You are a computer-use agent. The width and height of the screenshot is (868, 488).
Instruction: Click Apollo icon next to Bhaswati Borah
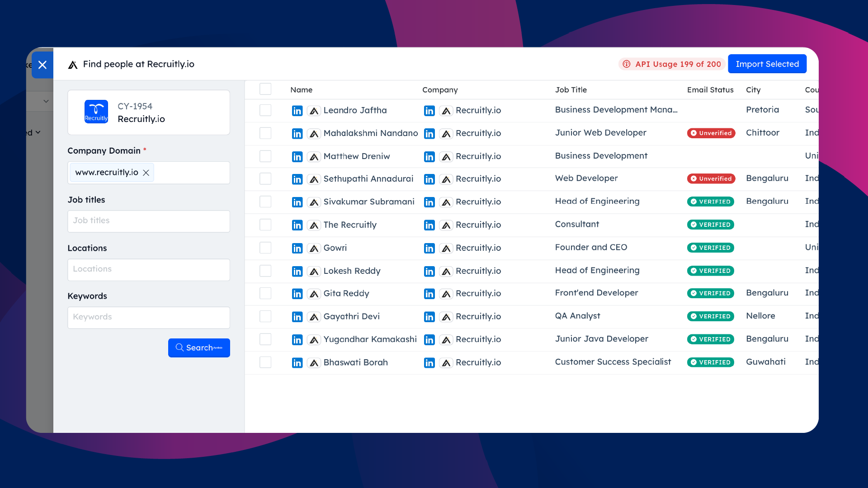tap(314, 363)
